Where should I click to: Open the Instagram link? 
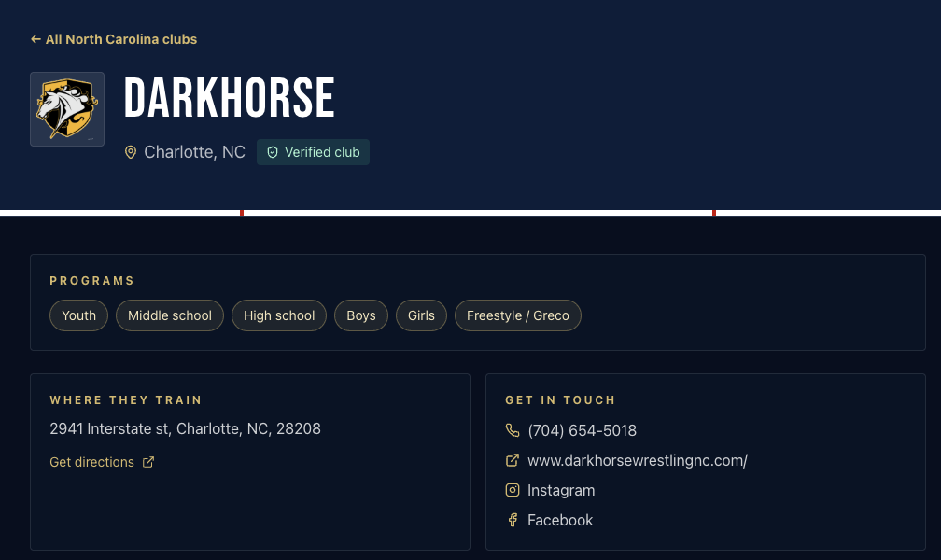click(x=561, y=490)
